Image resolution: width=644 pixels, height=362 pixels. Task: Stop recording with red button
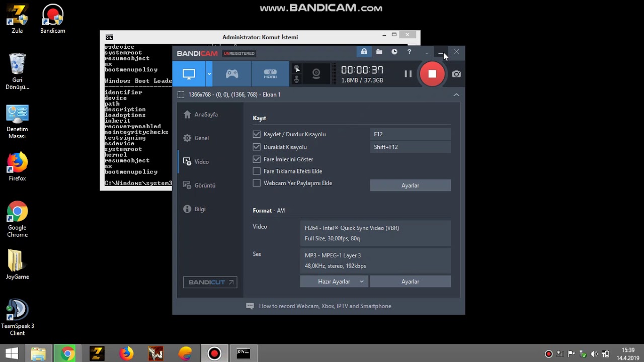click(x=432, y=74)
